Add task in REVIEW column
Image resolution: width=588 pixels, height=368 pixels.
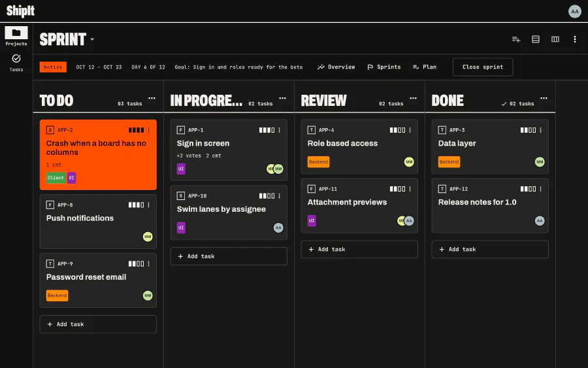(359, 250)
